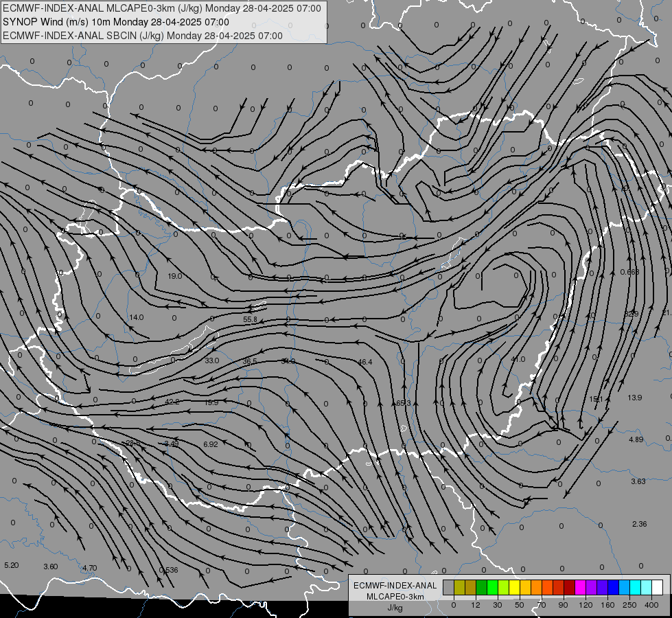This screenshot has height=618, width=672.
Task: Click legend tick value 12
Action: [x=475, y=605]
